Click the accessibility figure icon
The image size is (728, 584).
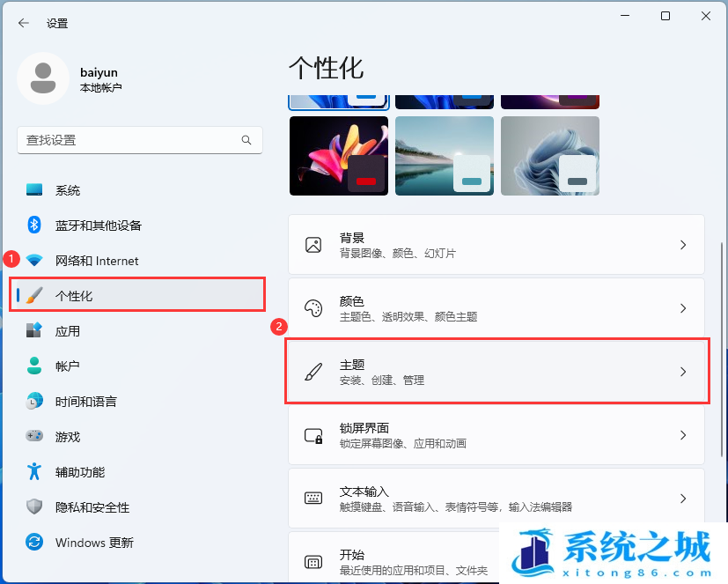(x=34, y=471)
